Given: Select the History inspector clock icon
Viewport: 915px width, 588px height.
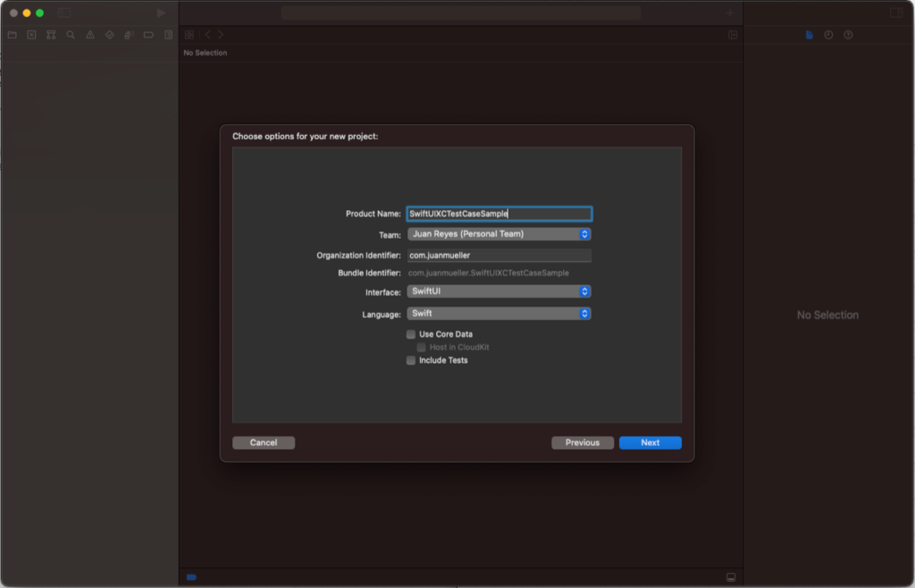Looking at the screenshot, I should (x=828, y=35).
